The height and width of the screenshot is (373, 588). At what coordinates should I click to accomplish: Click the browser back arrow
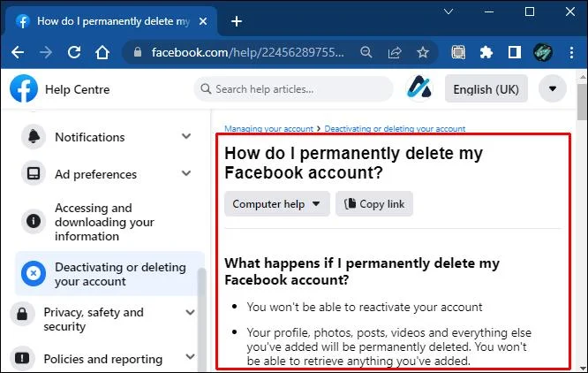[x=18, y=52]
